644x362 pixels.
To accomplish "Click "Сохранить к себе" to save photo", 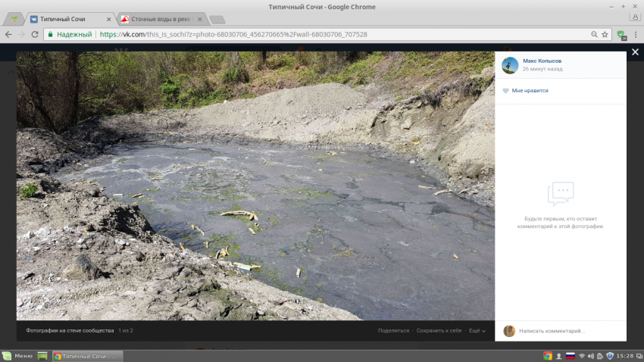I will pos(439,331).
